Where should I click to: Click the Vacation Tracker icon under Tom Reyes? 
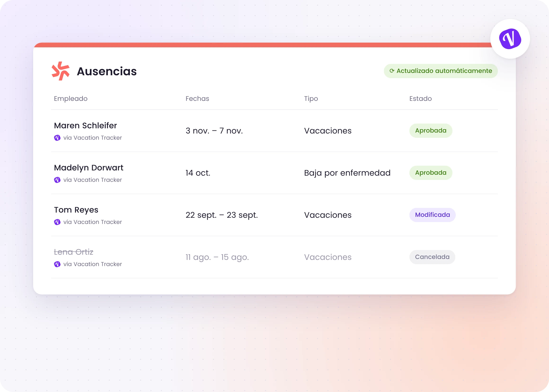point(57,222)
